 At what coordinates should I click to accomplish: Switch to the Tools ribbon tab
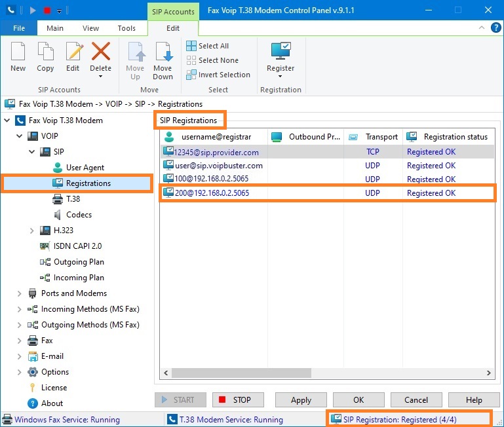tap(126, 28)
